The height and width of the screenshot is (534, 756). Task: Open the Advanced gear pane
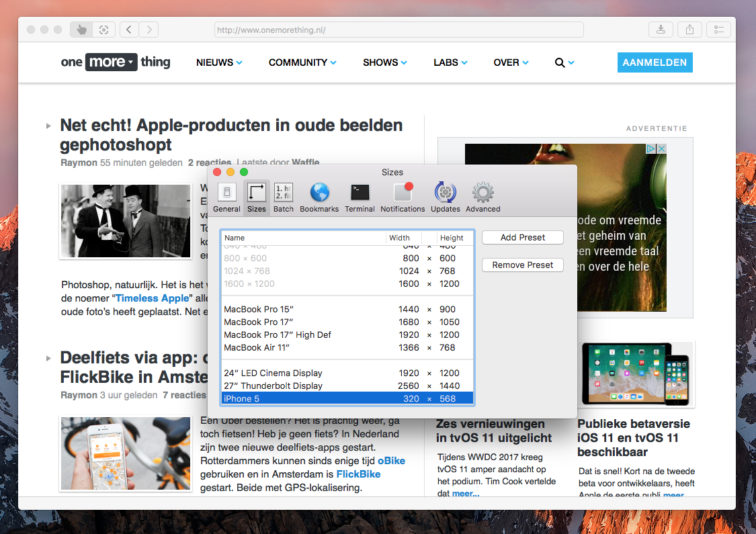(482, 197)
